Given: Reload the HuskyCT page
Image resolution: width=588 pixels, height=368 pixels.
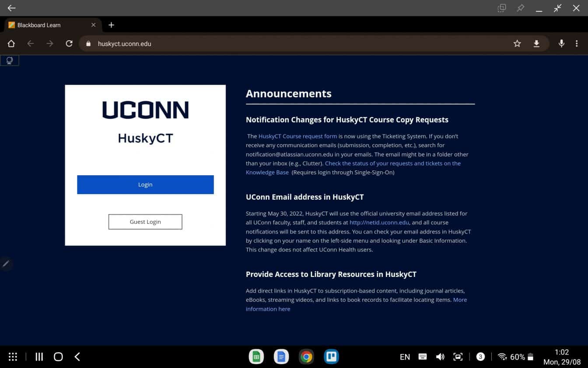Looking at the screenshot, I should click(69, 43).
